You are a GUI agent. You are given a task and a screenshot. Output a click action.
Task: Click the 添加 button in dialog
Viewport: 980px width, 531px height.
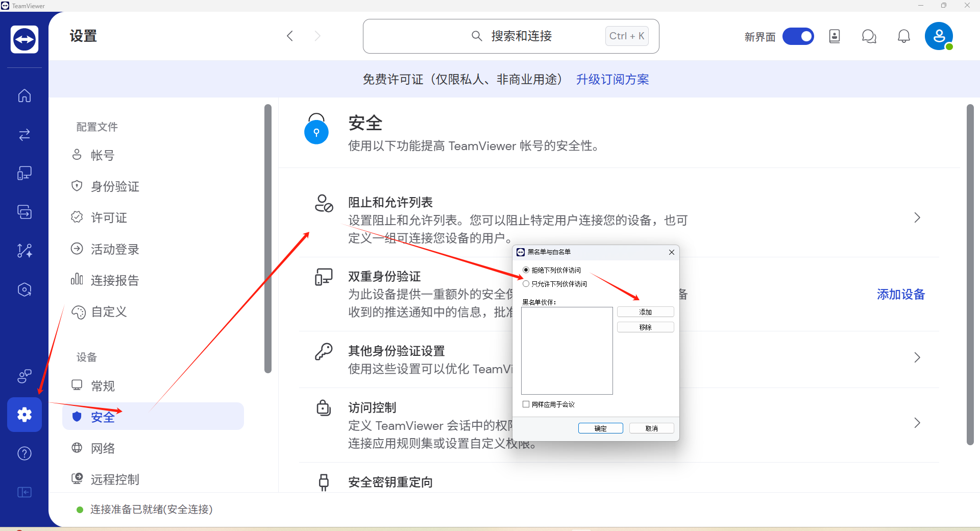[x=645, y=312]
